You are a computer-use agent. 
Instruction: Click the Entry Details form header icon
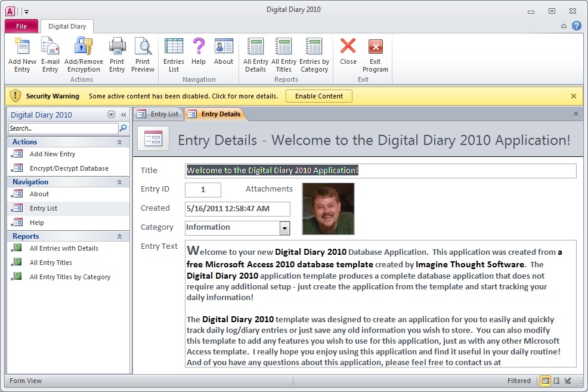pyautogui.click(x=153, y=138)
